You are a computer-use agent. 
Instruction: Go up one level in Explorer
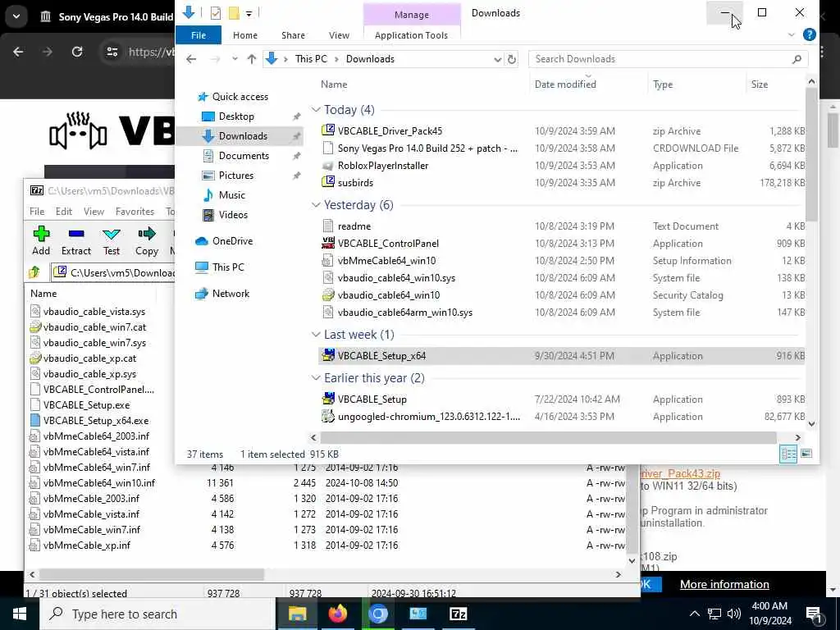(251, 59)
